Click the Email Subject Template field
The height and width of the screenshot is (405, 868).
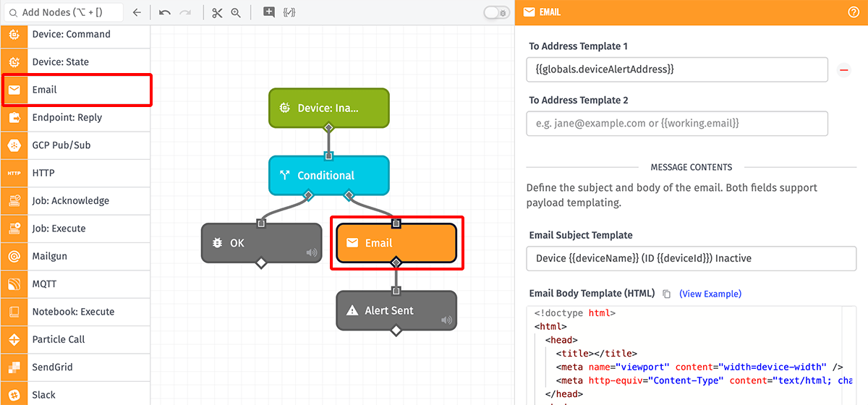691,258
